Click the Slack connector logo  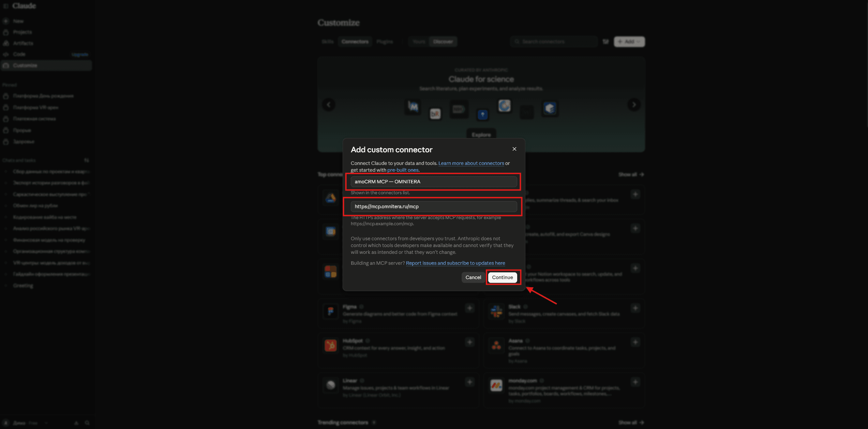click(x=496, y=311)
